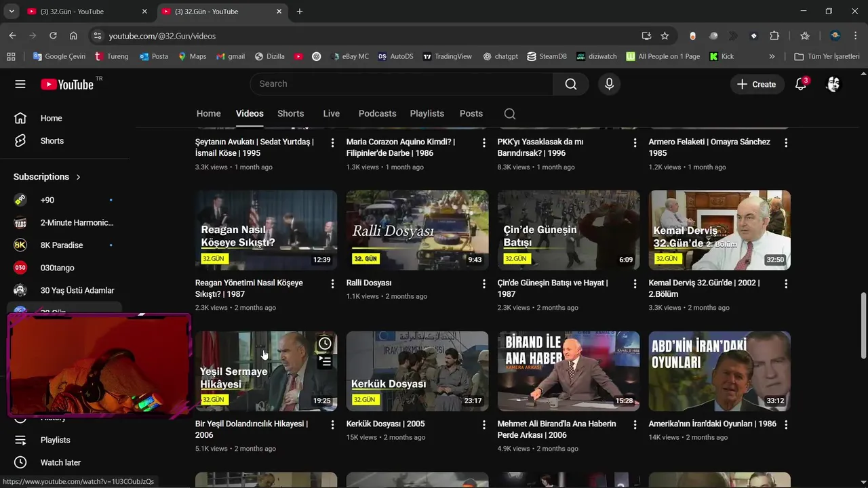This screenshot has height=488, width=868.
Task: Open the TradingView bookmark
Action: pyautogui.click(x=447, y=56)
